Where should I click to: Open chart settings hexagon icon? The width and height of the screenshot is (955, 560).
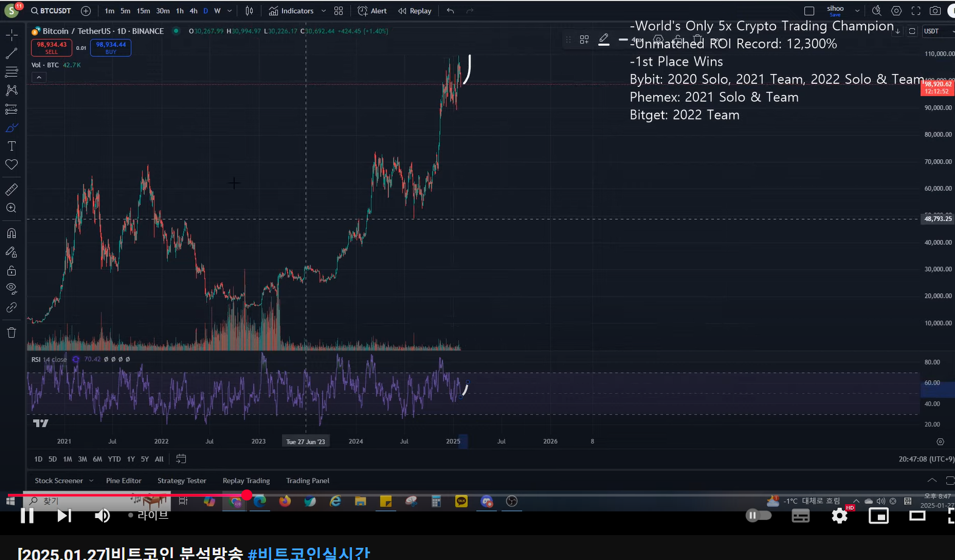[x=896, y=11]
